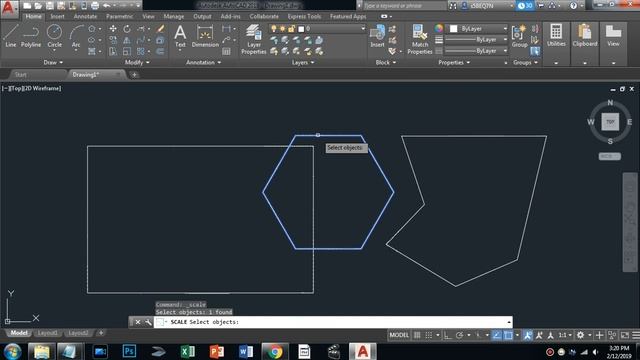The image size is (640, 360).
Task: Choose the Dimension tool
Action: point(205,36)
